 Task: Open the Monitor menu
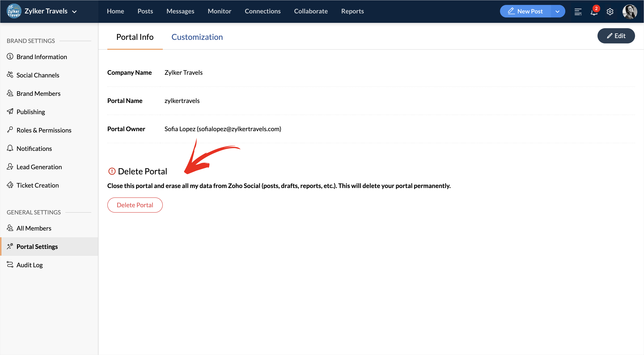coord(219,11)
